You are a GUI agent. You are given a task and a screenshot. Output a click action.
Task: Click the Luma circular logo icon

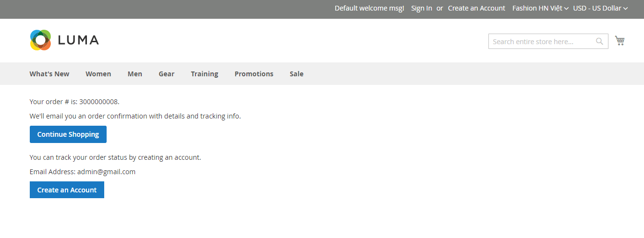(40, 40)
